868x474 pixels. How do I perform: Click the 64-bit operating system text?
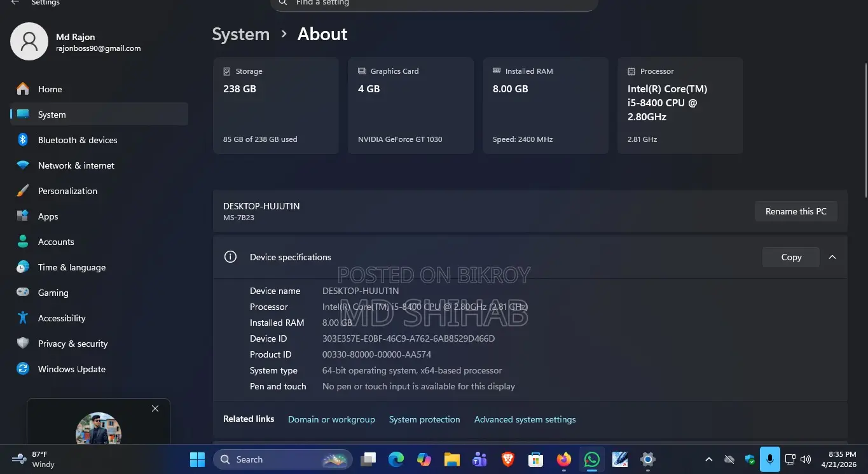pos(412,370)
